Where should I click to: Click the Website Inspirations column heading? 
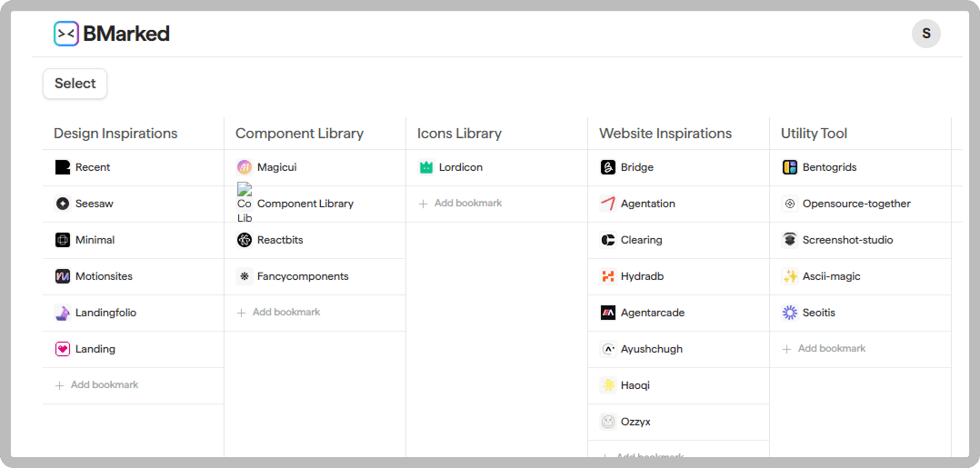pos(665,134)
